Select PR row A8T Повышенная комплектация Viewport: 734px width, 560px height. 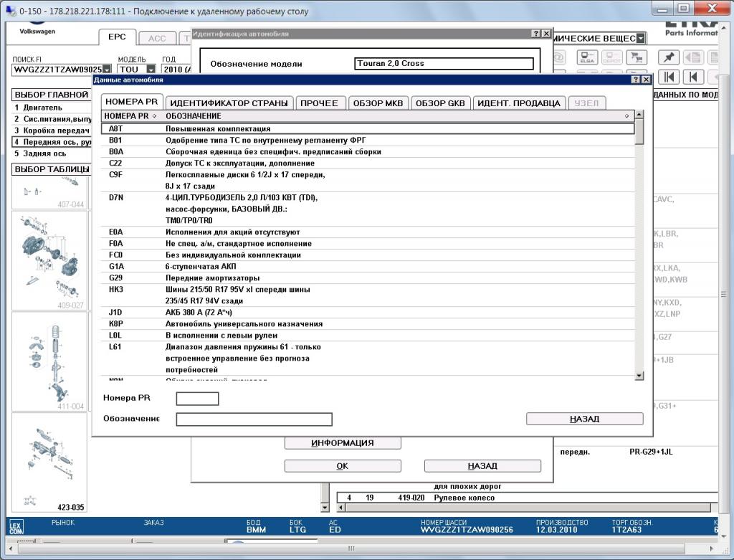(368, 129)
